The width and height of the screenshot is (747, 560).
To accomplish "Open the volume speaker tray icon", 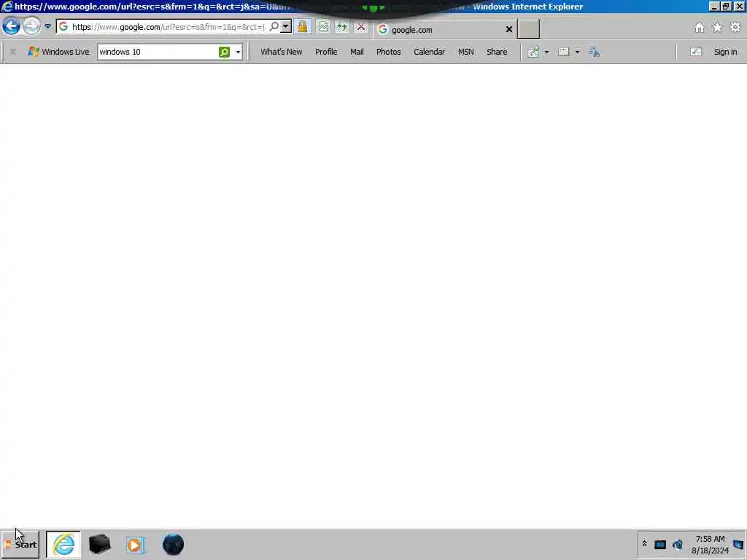I will click(x=678, y=544).
